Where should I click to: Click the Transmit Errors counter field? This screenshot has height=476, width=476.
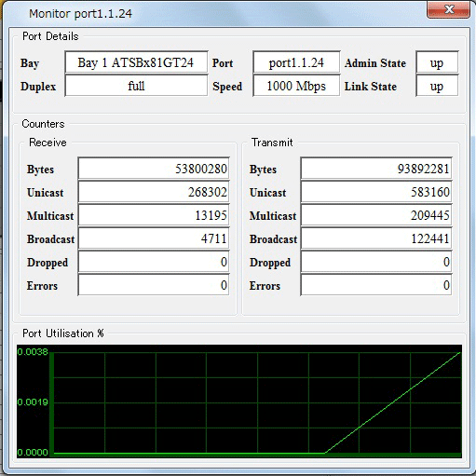(376, 285)
